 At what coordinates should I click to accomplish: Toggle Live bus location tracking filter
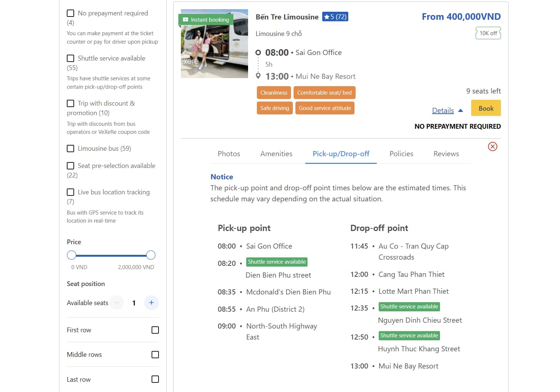[x=70, y=192]
